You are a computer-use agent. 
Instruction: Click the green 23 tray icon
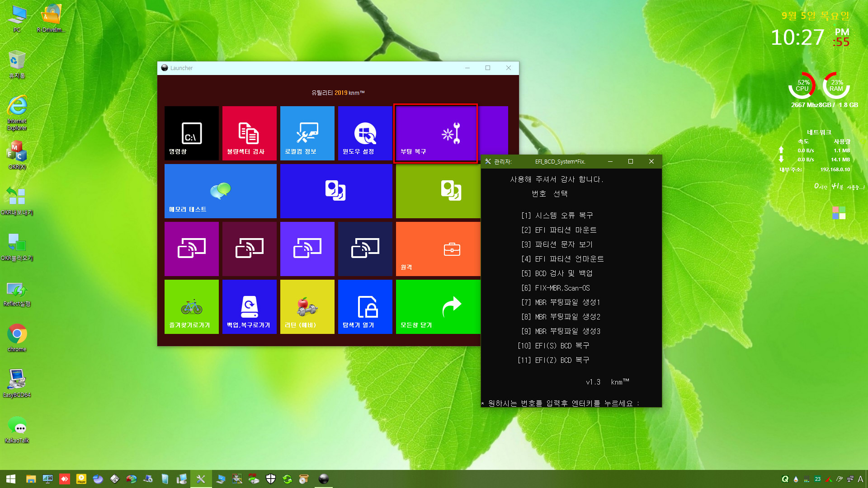point(817,479)
